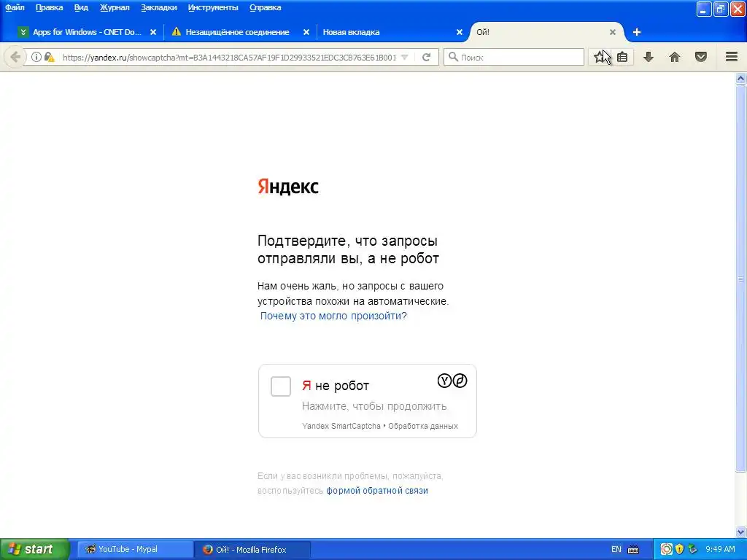Go to the home page

[x=675, y=57]
